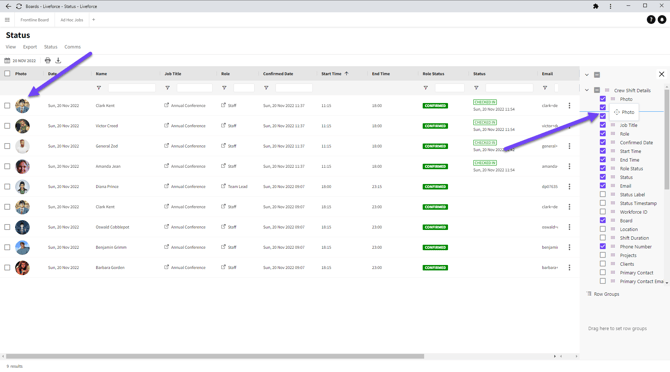Click the Oswald Cobblepot name cell

tap(112, 227)
